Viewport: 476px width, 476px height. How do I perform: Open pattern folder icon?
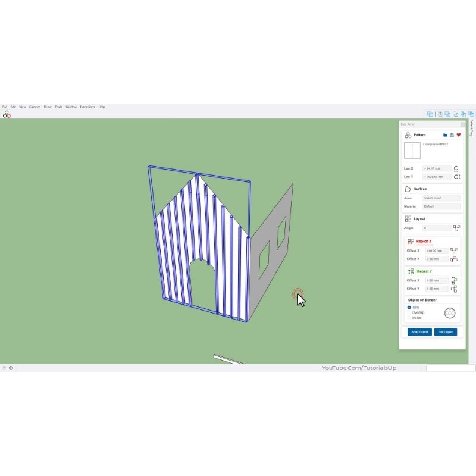coord(445,135)
